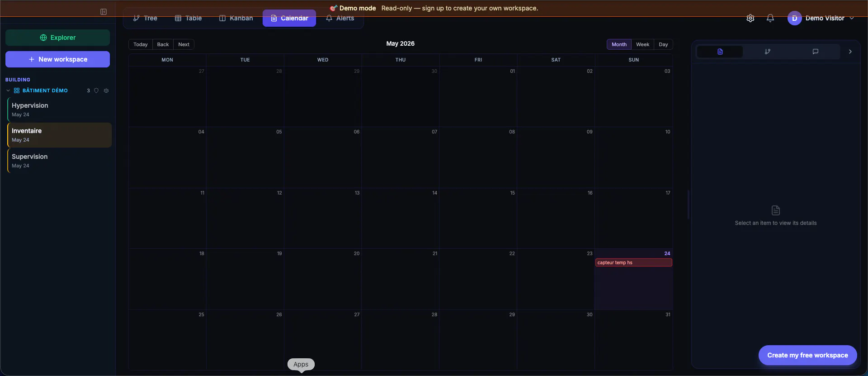
Task: Click Create my free workspace button
Action: [807, 355]
